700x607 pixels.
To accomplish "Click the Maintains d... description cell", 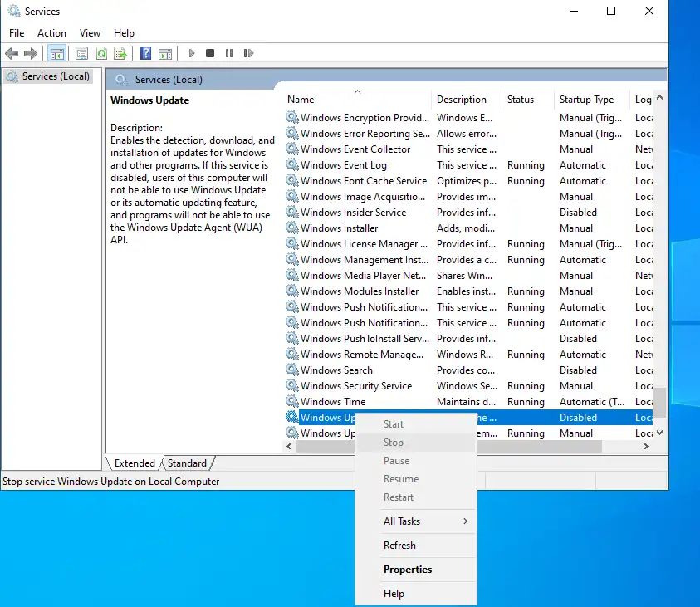I will pyautogui.click(x=466, y=402).
